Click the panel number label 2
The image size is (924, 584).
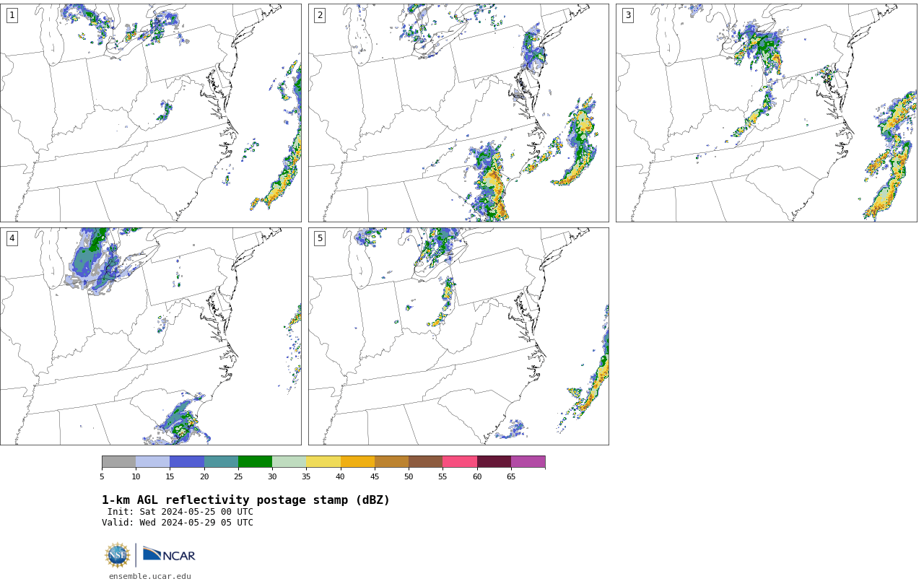[320, 15]
